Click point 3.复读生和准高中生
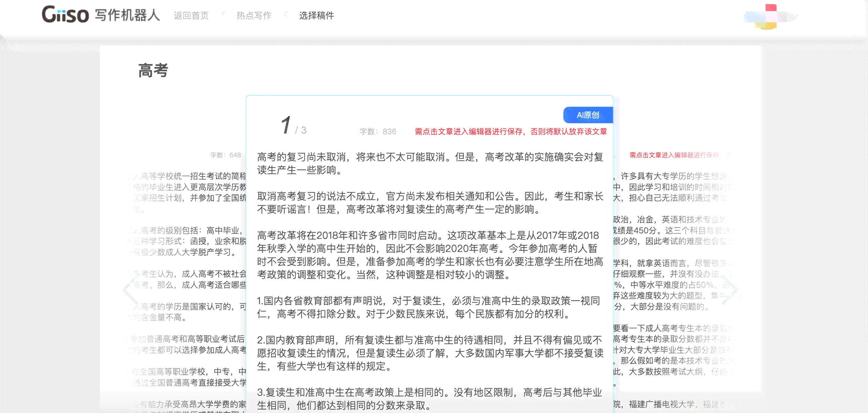 pyautogui.click(x=430, y=399)
